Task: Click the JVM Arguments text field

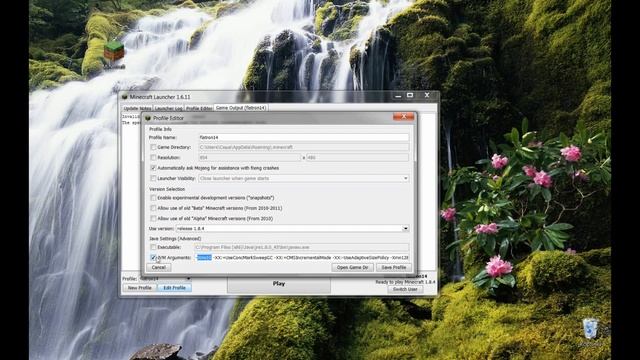Action: [x=301, y=258]
